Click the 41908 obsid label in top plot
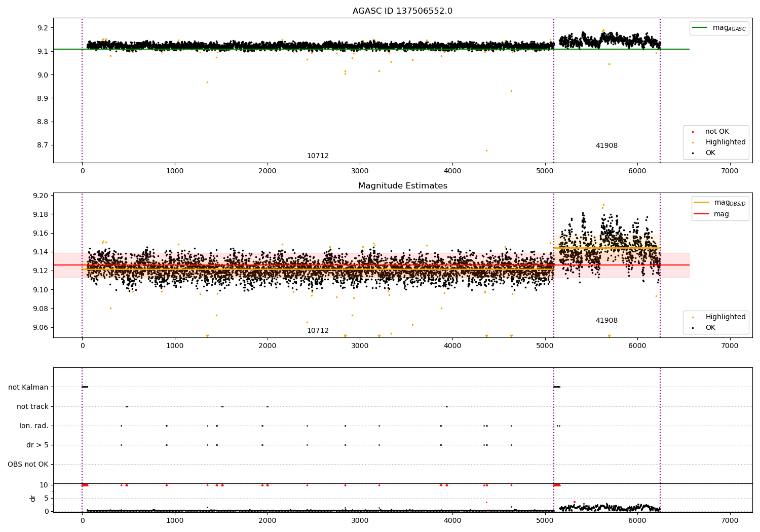This screenshot has height=532, width=760. (x=606, y=146)
